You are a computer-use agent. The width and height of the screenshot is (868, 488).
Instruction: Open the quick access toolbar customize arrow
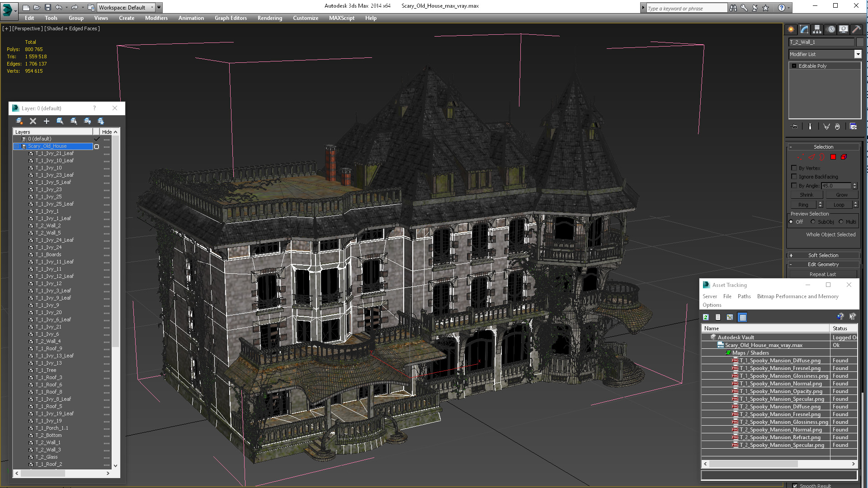[x=159, y=7]
